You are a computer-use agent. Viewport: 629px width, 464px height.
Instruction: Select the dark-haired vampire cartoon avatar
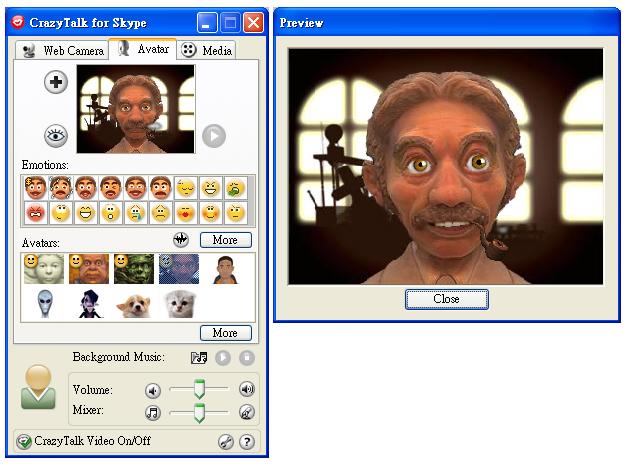pos(89,304)
